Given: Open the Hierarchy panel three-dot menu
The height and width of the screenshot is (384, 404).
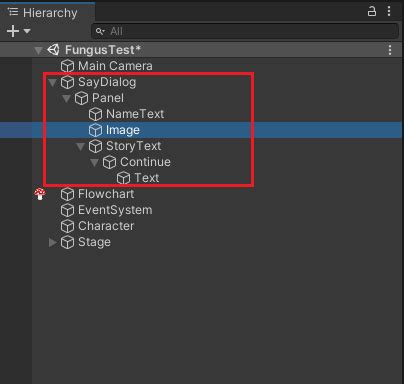Looking at the screenshot, I should [389, 11].
